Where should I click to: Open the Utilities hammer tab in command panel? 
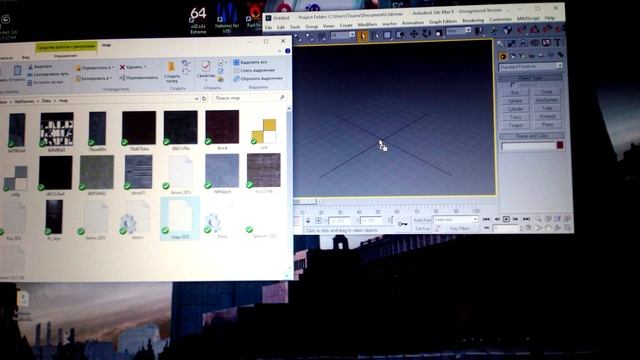[x=557, y=42]
